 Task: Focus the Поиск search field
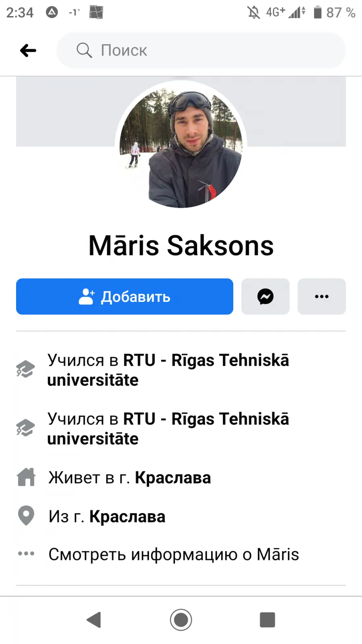click(201, 50)
